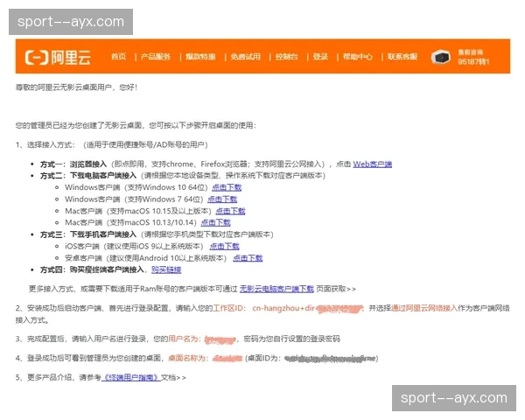Download the macOS 10.13/10.14 client

[x=215, y=223]
